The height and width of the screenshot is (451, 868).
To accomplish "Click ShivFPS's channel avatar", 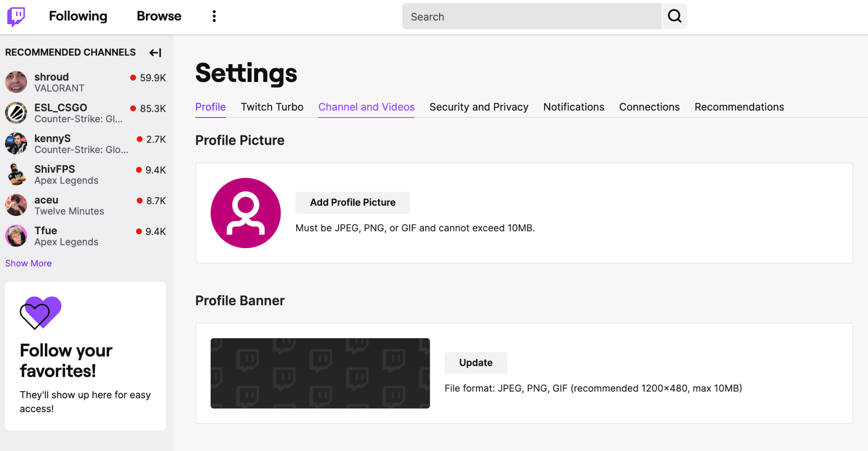I will (x=16, y=174).
